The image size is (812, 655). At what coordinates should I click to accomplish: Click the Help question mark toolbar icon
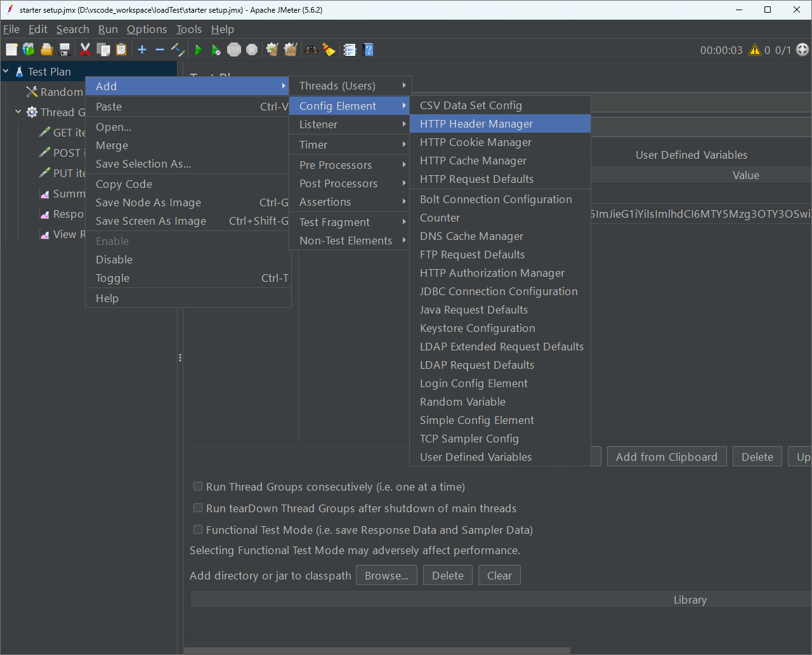368,50
